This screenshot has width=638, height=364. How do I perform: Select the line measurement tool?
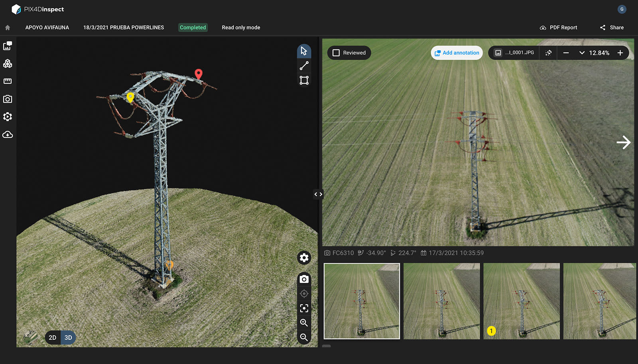pos(304,65)
